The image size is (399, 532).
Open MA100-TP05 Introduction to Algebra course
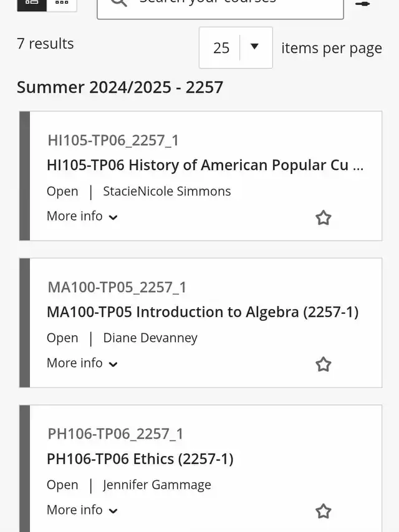203,312
